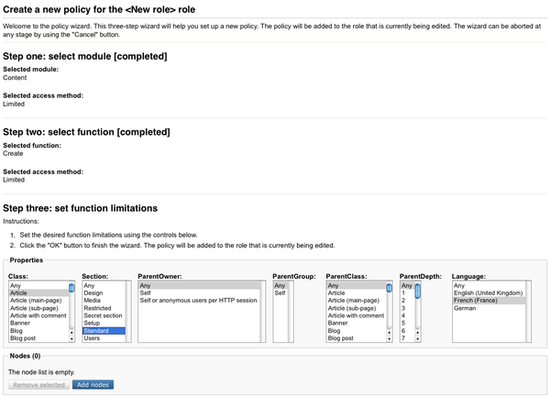This screenshot has height=397, width=550.
Task: Select Self or anonymous users per HTTP session
Action: coord(199,301)
